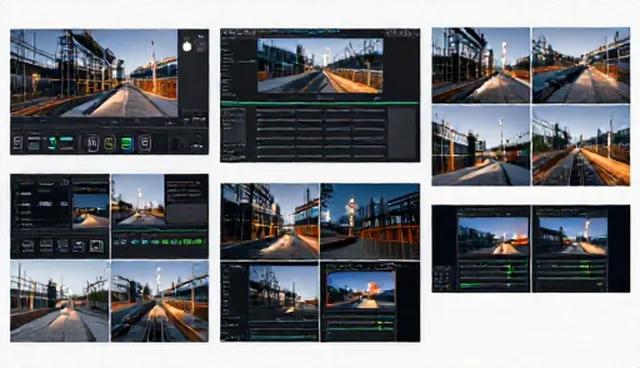The image size is (640, 368).
Task: Click the first track row in the top-center editor timeline
Action: coord(321,111)
